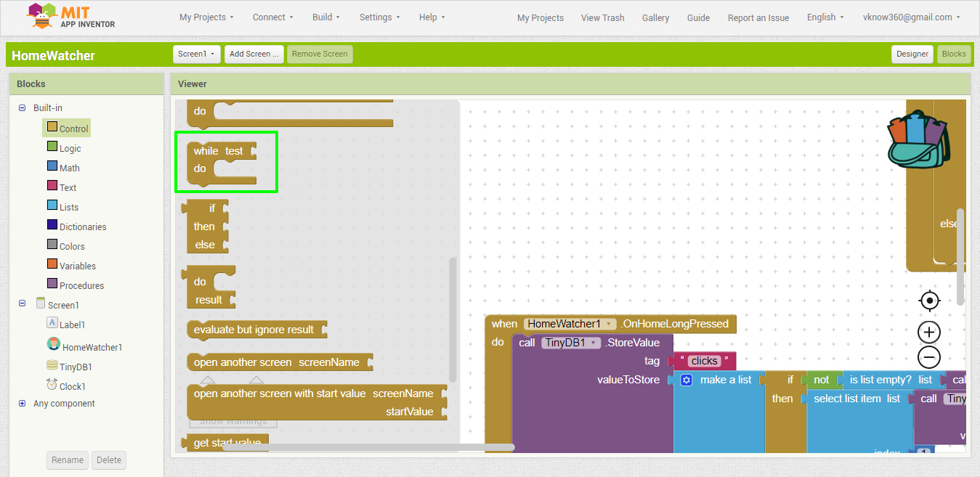Screen dimensions: 980x477
Task: Switch to the Designer view
Action: click(x=912, y=54)
